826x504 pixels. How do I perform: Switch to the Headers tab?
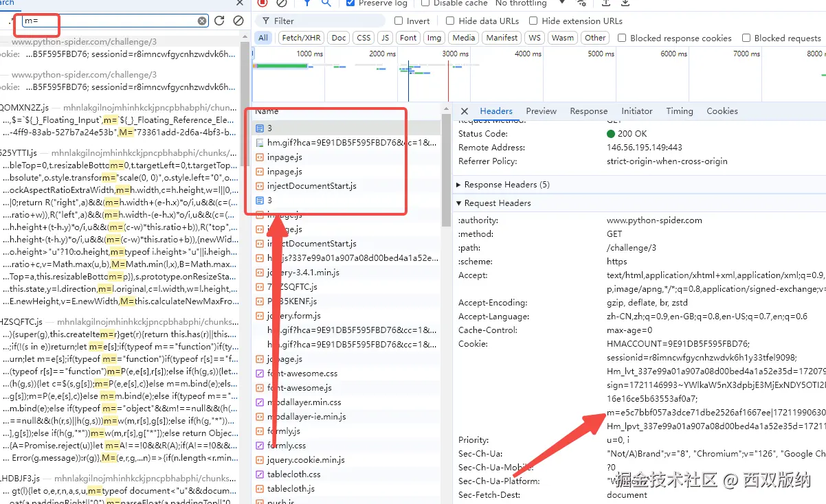(x=496, y=111)
